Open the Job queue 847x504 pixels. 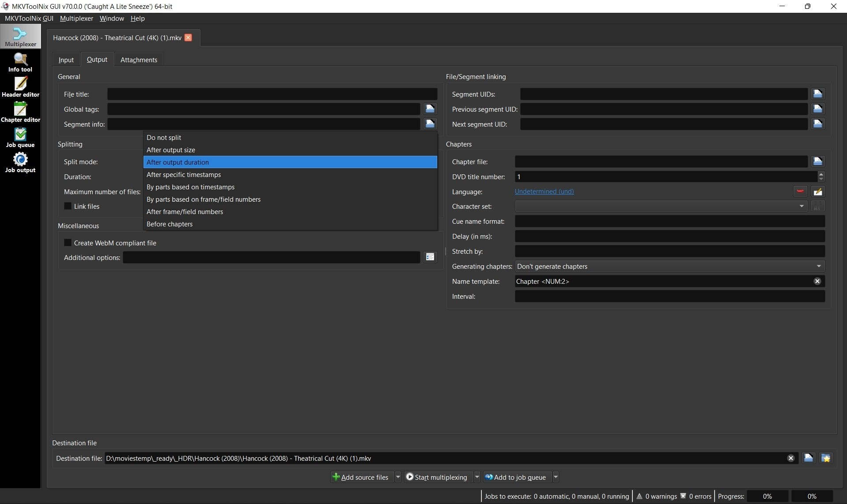[20, 138]
